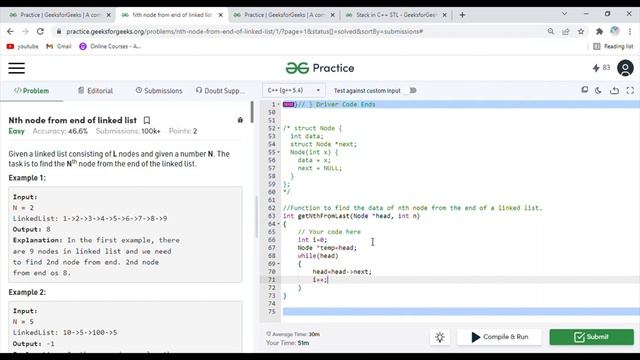The width and height of the screenshot is (640, 360).
Task: Click the 'Example 1:' heading
Action: pyautogui.click(x=27, y=178)
